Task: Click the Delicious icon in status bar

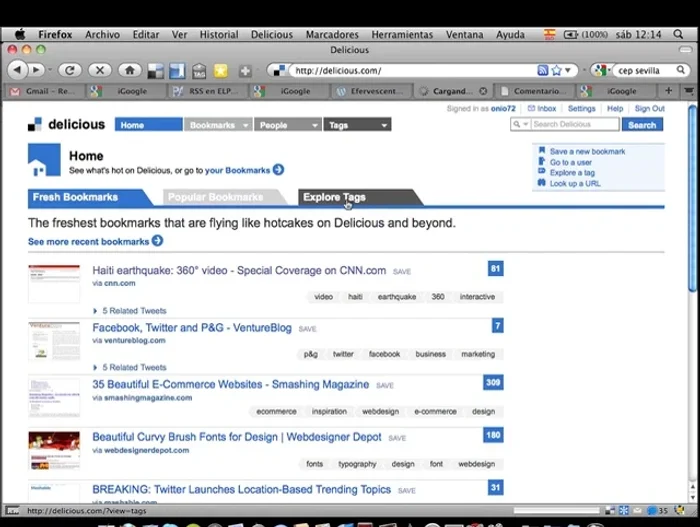Action: point(610,510)
